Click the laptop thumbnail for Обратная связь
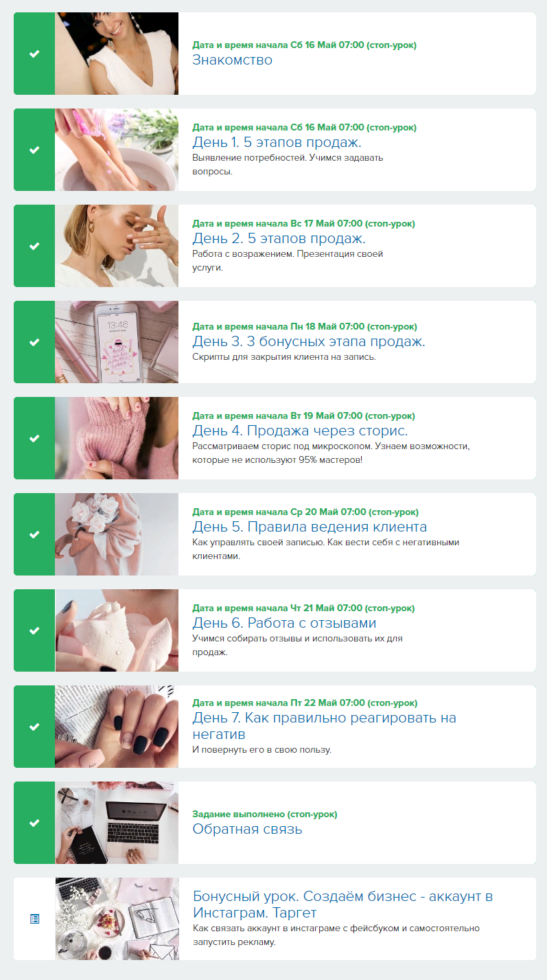 [x=117, y=823]
